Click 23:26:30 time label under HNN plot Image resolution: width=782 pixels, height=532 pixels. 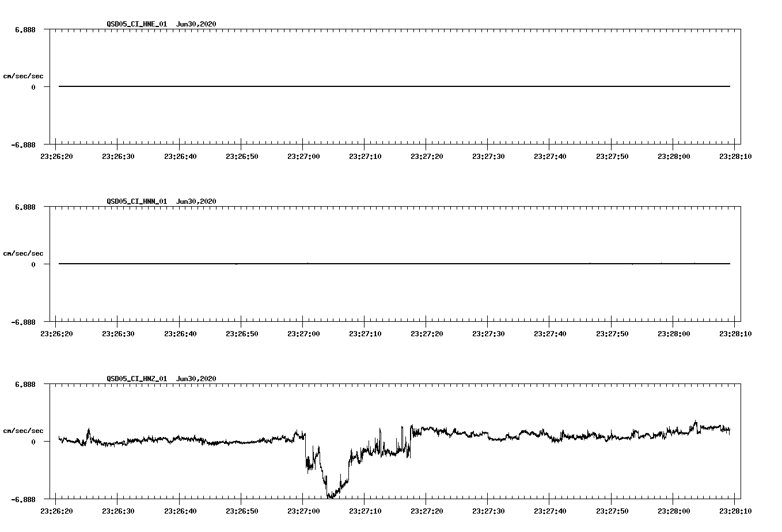tap(118, 333)
